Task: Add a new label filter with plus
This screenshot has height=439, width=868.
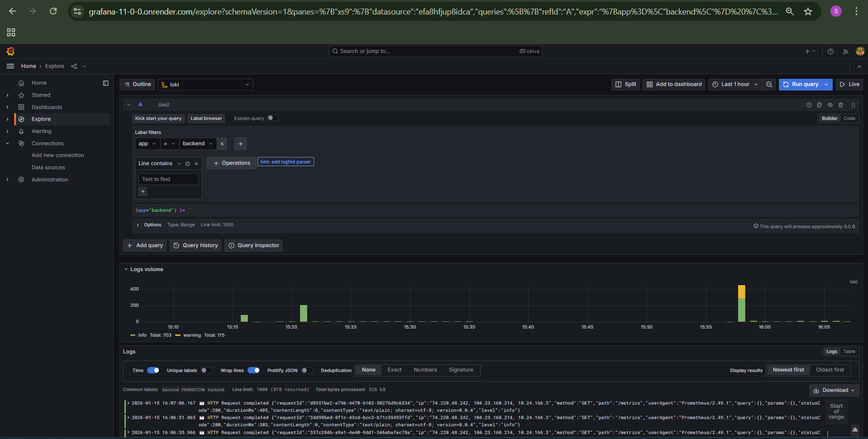Action: tap(240, 143)
